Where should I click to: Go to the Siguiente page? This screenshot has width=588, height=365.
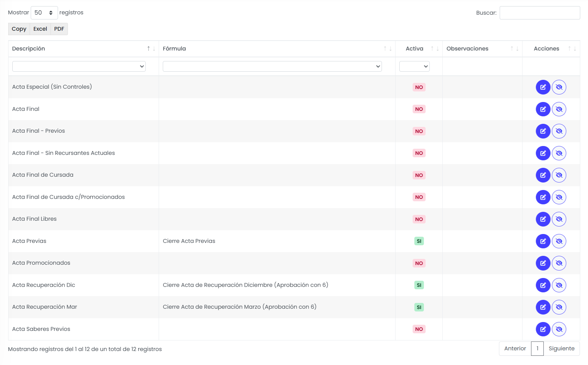[561, 349]
